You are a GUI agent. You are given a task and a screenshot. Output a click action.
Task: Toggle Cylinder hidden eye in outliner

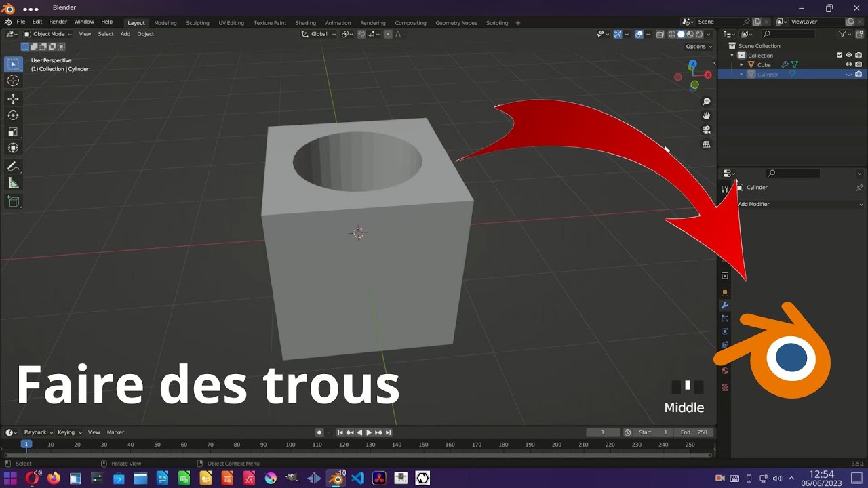(x=849, y=75)
